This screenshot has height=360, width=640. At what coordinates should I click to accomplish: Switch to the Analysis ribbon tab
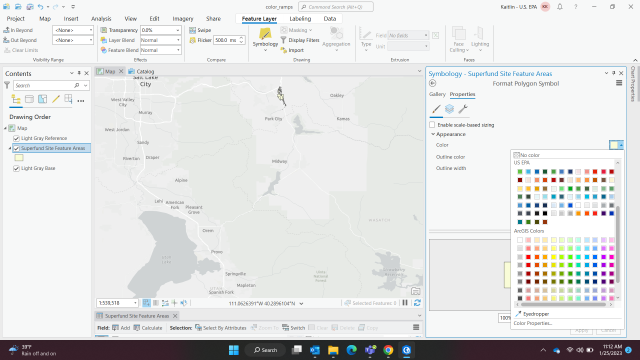pyautogui.click(x=101, y=19)
